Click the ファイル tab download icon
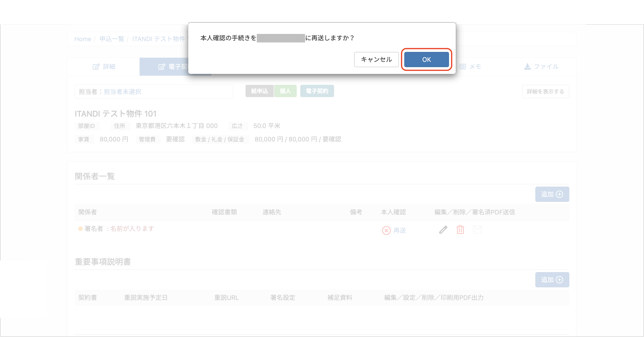Screen dimensions: 644x337 [x=527, y=67]
